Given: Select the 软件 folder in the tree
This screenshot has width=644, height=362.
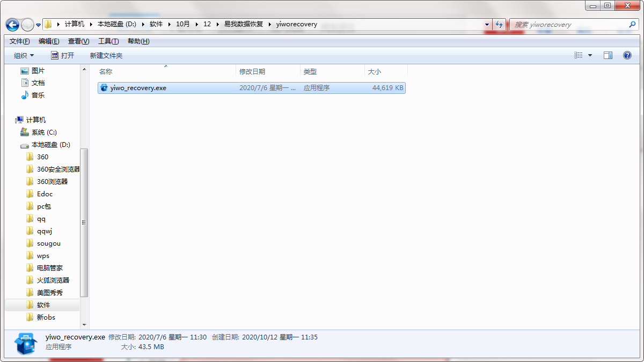Looking at the screenshot, I should 42,305.
